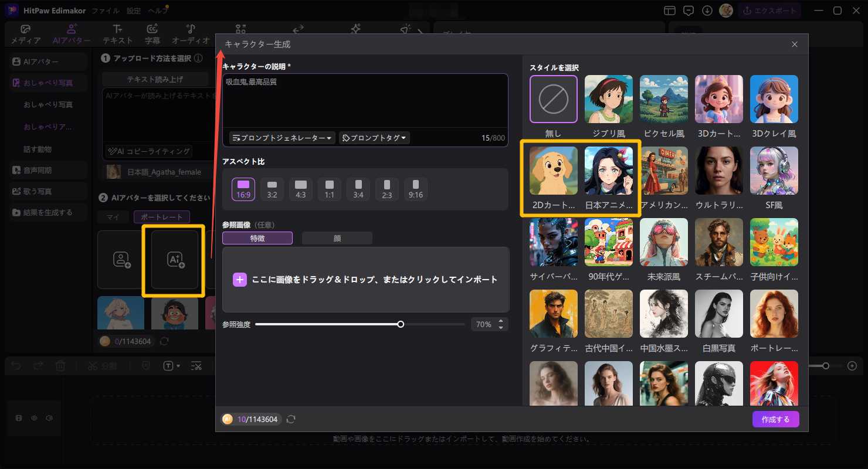
Task: Close the キャラクター生成 dialog
Action: pyautogui.click(x=795, y=45)
